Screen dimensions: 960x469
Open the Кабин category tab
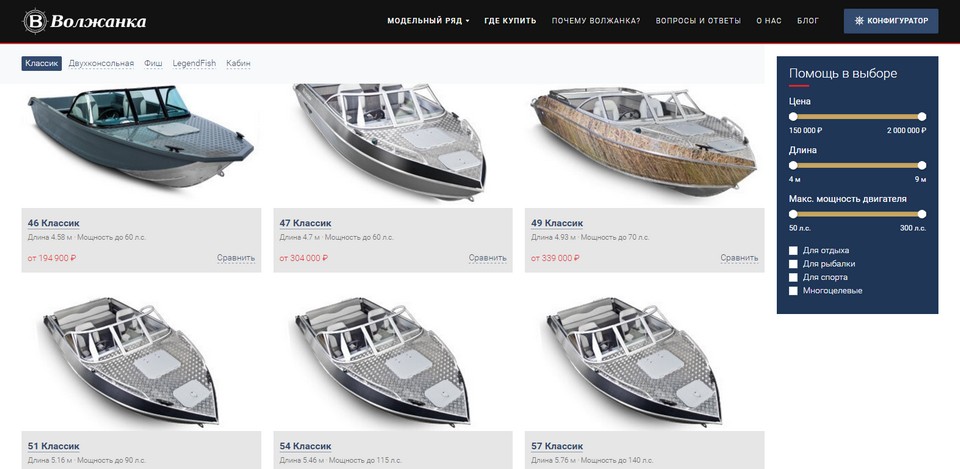pos(238,64)
